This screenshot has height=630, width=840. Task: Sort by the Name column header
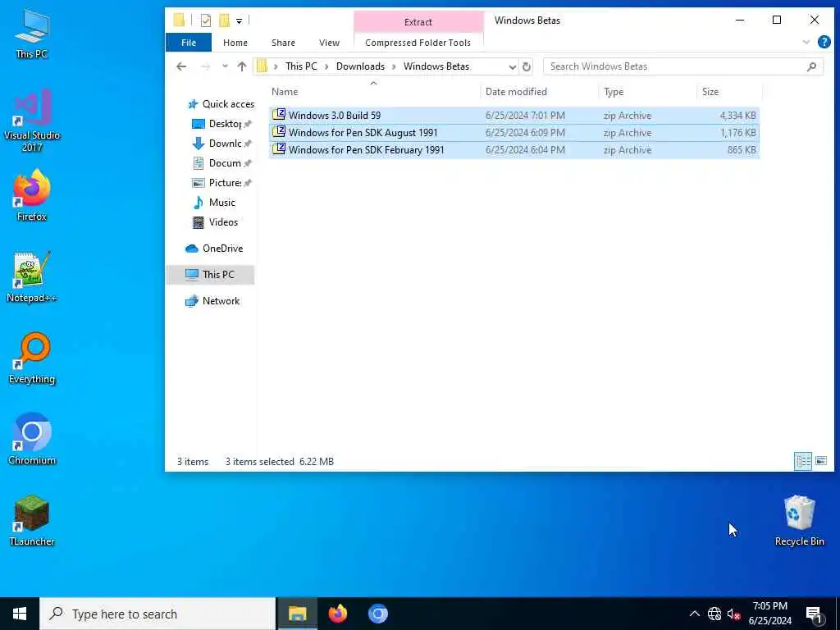coord(373,92)
